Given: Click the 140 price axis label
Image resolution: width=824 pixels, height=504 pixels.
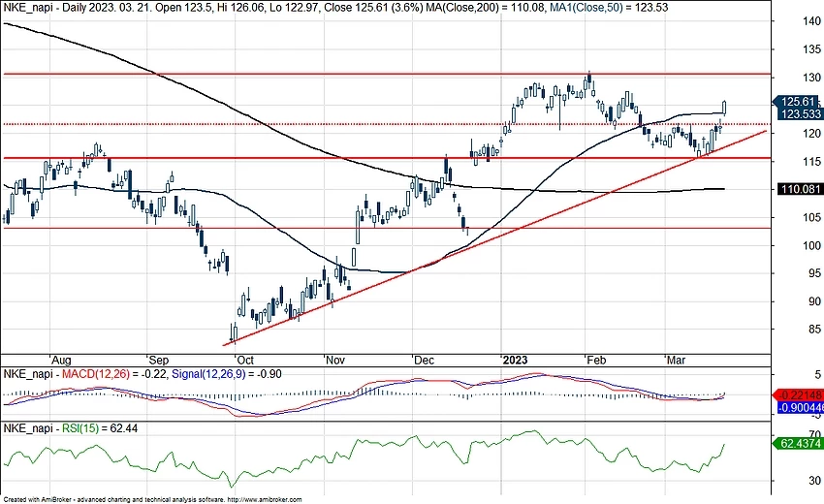Looking at the screenshot, I should click(x=810, y=21).
